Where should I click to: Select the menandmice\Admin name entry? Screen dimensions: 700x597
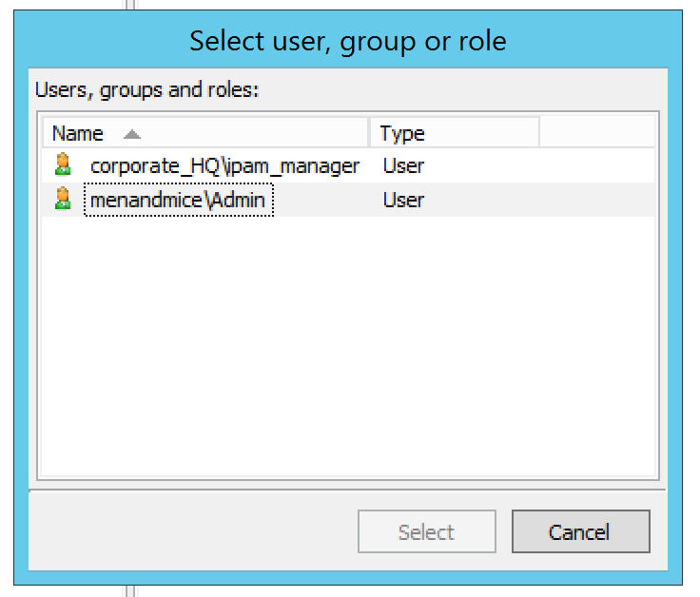179,200
